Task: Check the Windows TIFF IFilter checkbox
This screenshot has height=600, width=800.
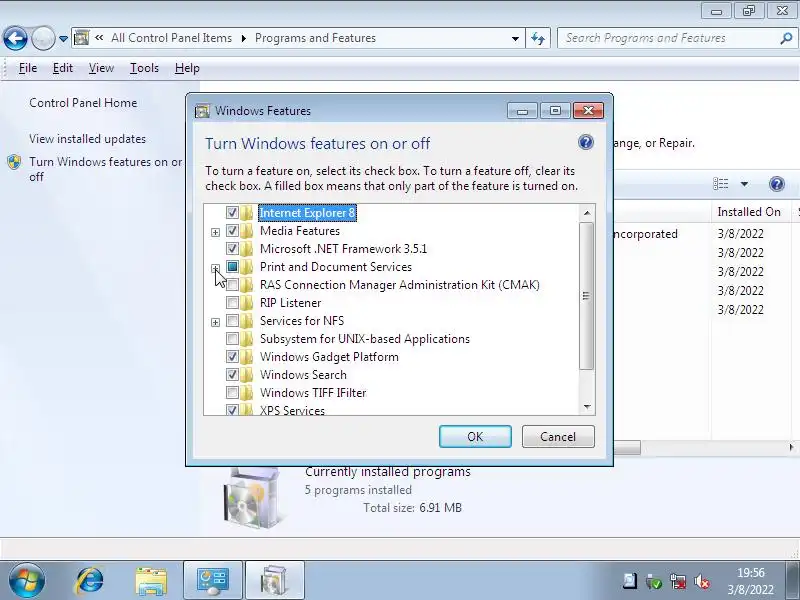Action: tap(232, 392)
